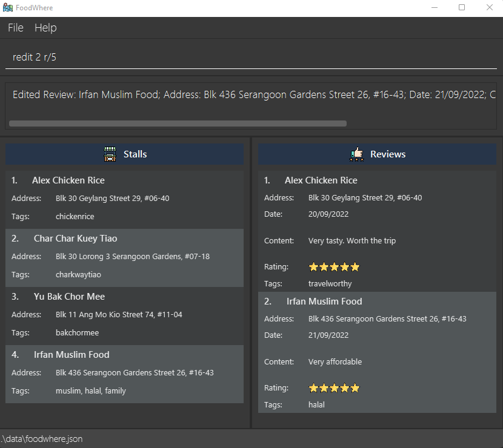Image resolution: width=503 pixels, height=448 pixels.
Task: Click stall address Blk 30 Geylang Street 29
Action: coord(112,199)
